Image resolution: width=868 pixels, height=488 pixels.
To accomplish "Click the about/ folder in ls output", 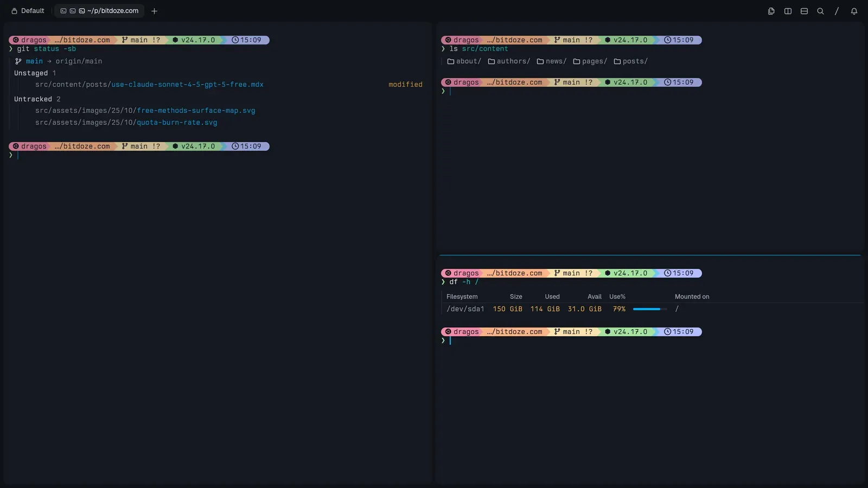I will coord(464,61).
